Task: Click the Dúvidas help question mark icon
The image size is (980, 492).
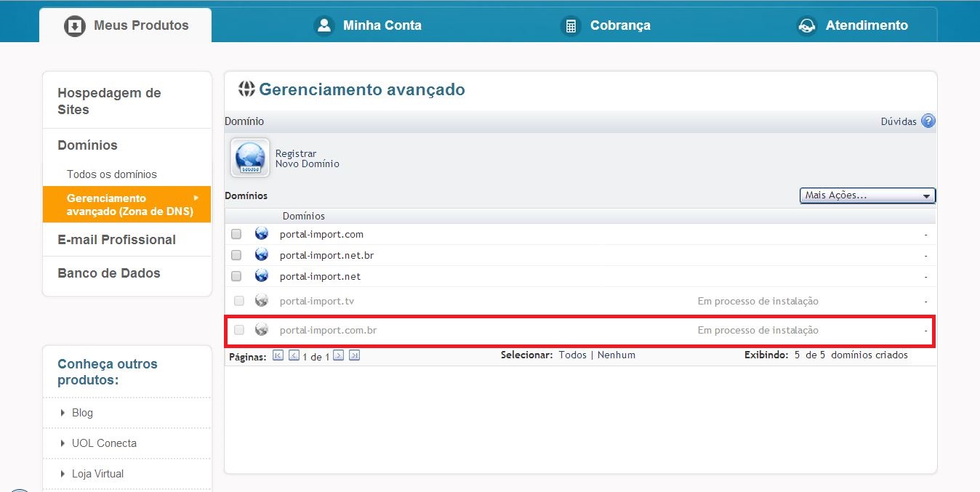Action: tap(928, 121)
